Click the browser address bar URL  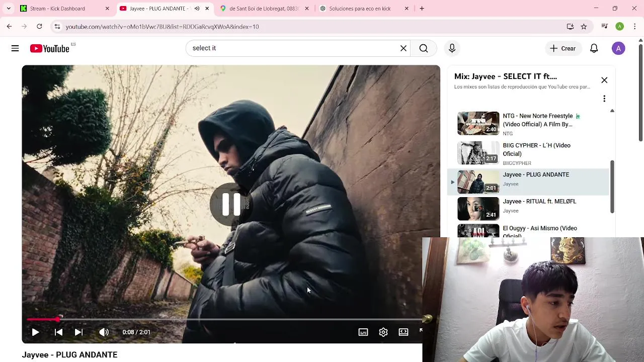point(162,27)
